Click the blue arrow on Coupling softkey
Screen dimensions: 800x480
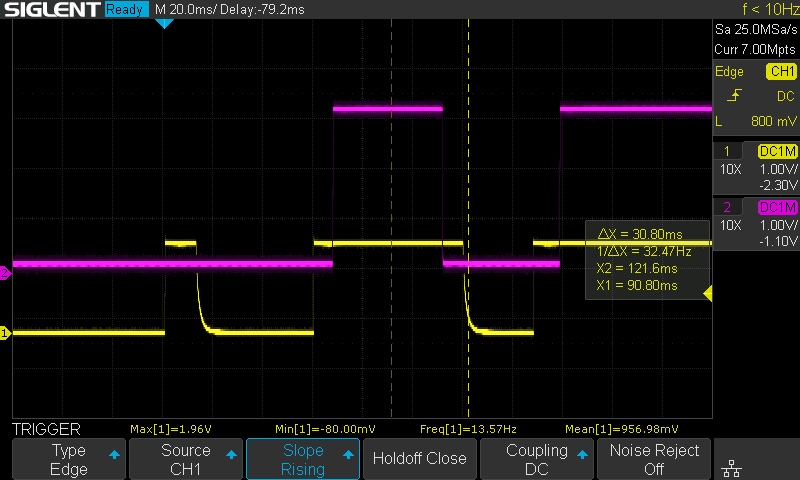pyautogui.click(x=582, y=454)
